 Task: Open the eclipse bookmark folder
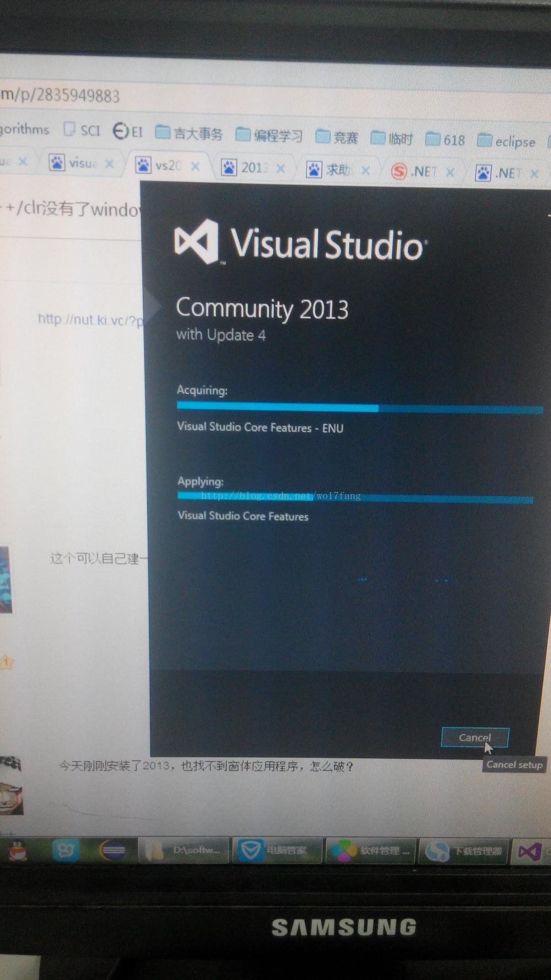tap(506, 141)
